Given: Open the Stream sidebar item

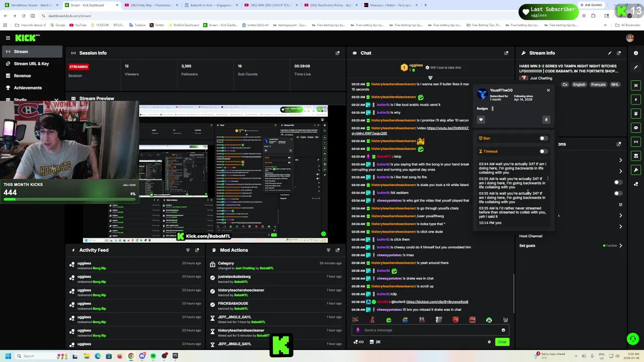Looking at the screenshot, I should pos(31,52).
